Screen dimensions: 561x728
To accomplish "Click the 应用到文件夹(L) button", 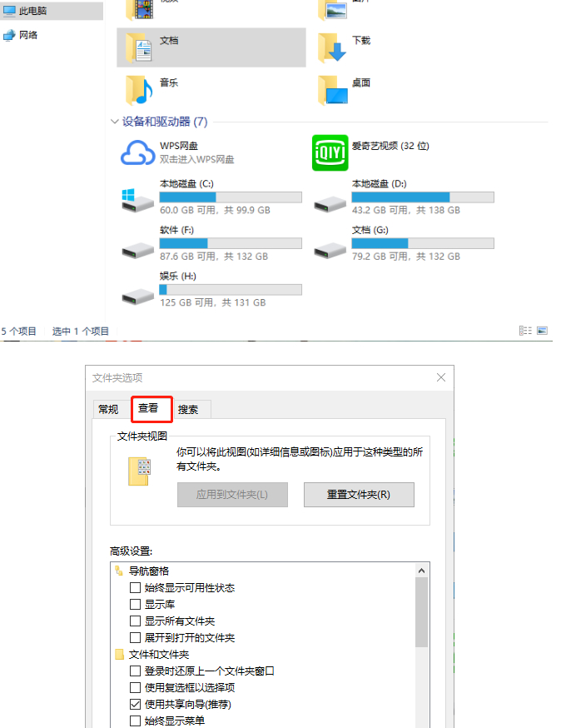I will click(232, 495).
